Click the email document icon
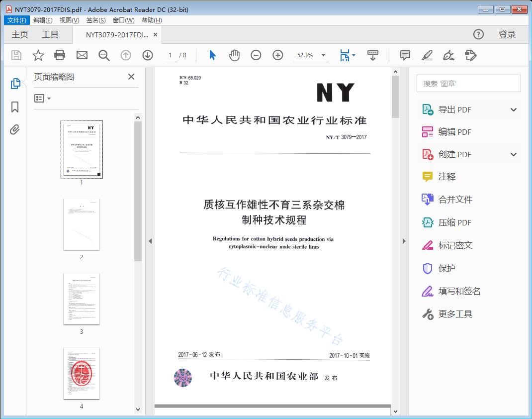532x419 pixels. tap(82, 55)
